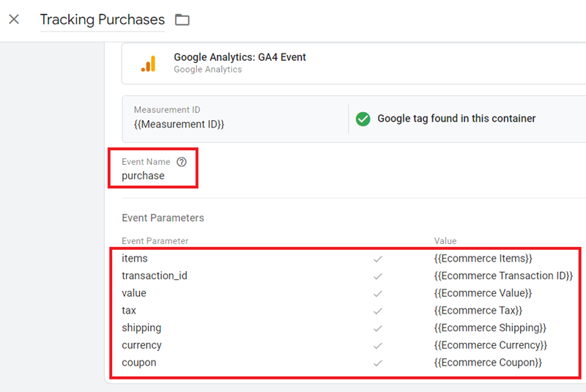
Task: Click the 'items' parameter name
Action: [x=135, y=258]
